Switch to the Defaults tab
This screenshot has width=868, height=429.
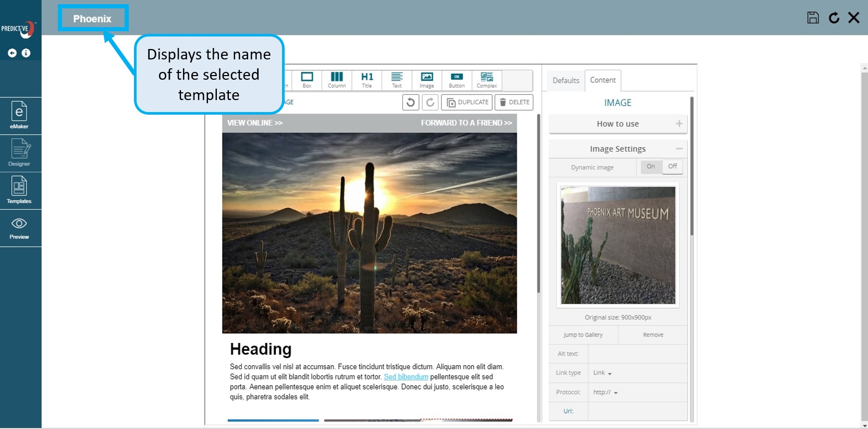(566, 81)
